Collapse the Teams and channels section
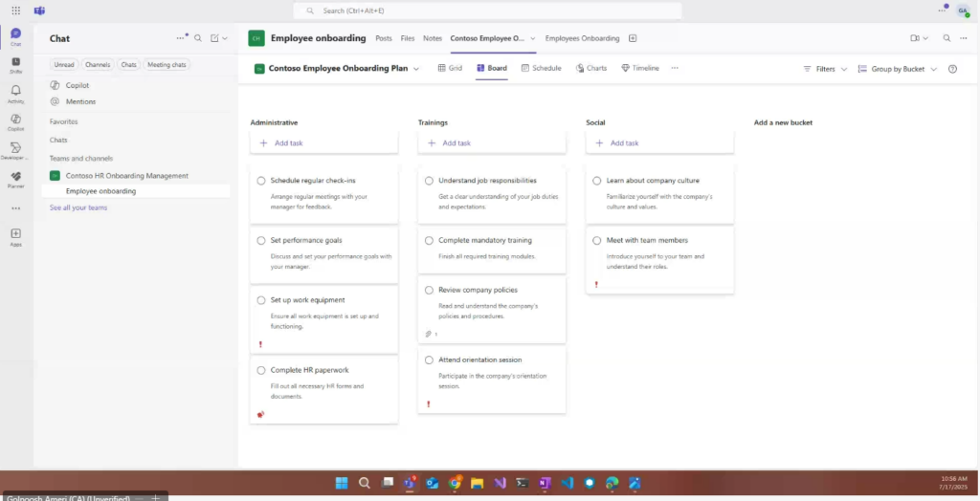 pos(81,159)
